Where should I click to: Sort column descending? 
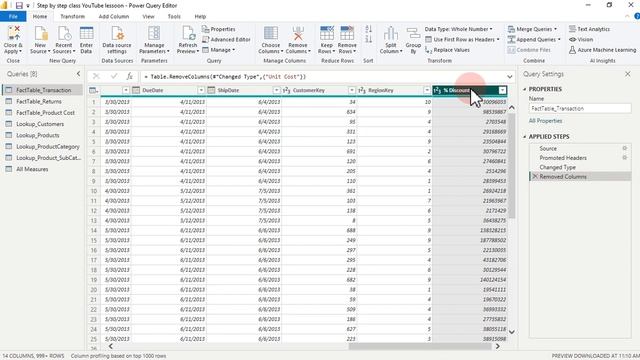[x=369, y=39]
